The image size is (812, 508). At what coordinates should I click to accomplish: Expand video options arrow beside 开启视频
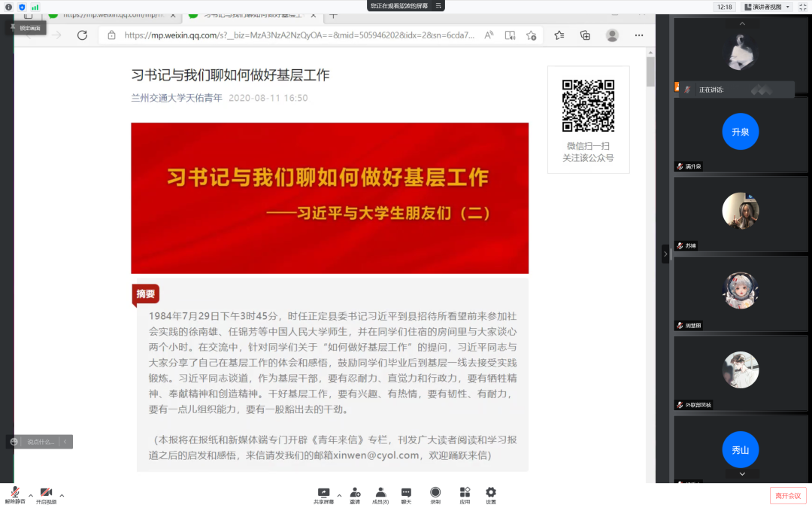(62, 495)
